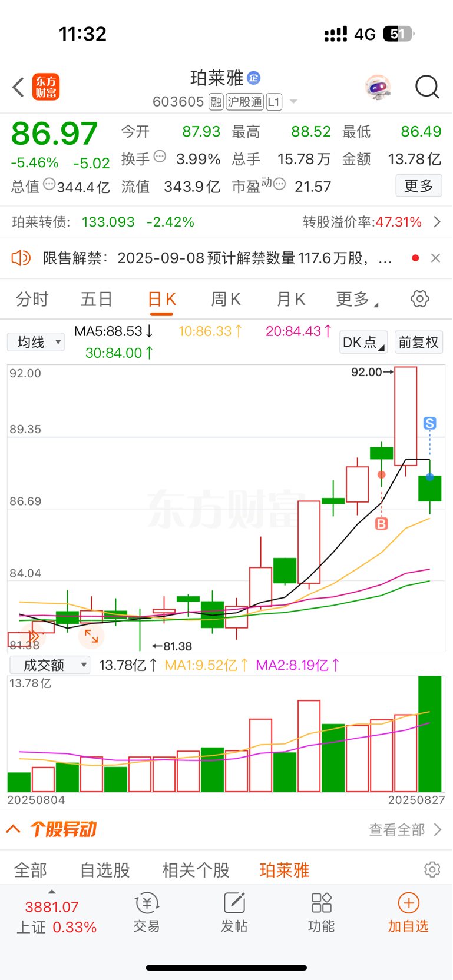Tap the MA1:9.52亿 label
The image size is (453, 980).
pyautogui.click(x=207, y=665)
